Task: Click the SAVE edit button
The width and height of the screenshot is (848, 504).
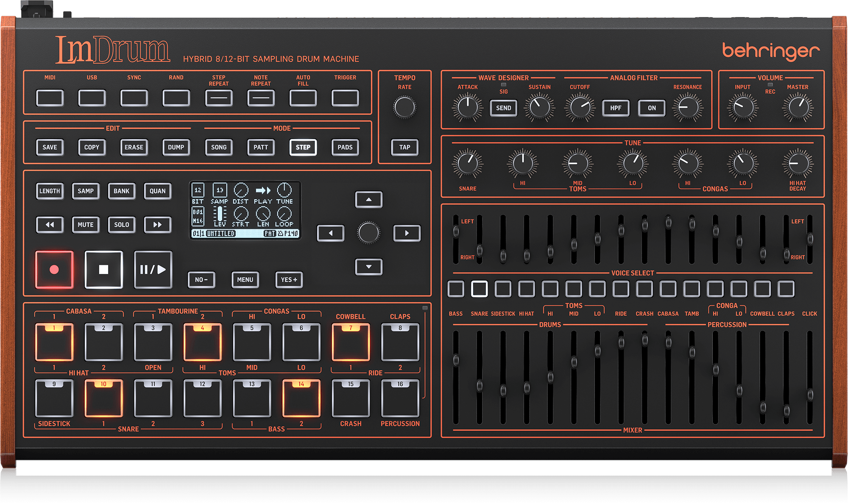Action: click(50, 147)
